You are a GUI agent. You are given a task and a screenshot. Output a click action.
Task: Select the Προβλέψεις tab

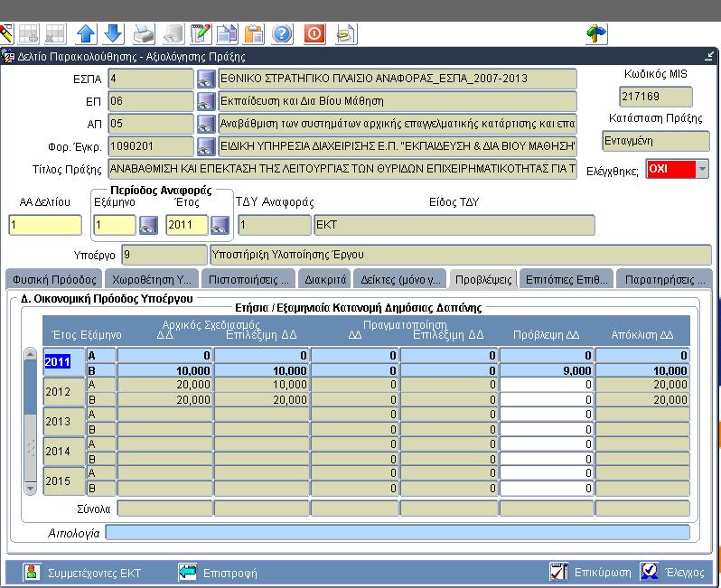(483, 279)
